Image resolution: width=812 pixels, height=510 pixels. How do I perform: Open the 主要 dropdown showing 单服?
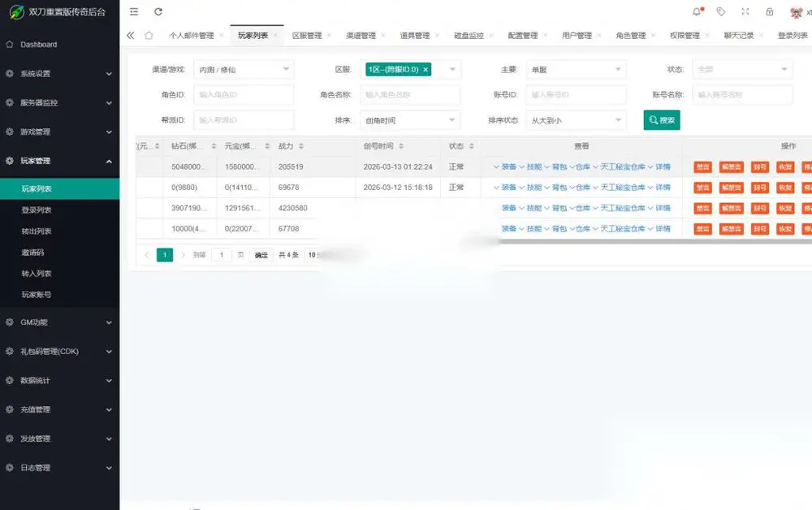pos(577,69)
